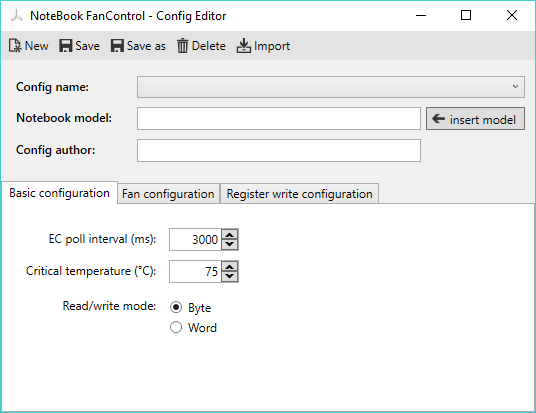The width and height of the screenshot is (536, 413).
Task: Open the Register write configuration tab
Action: [299, 194]
